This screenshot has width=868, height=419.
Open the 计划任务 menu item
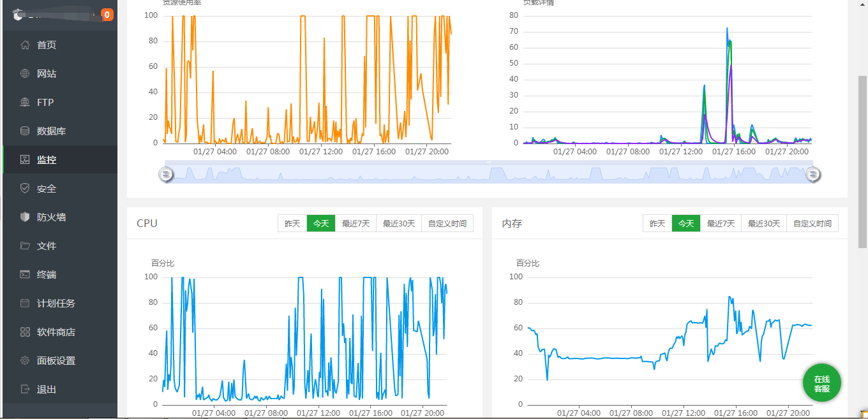(x=60, y=303)
